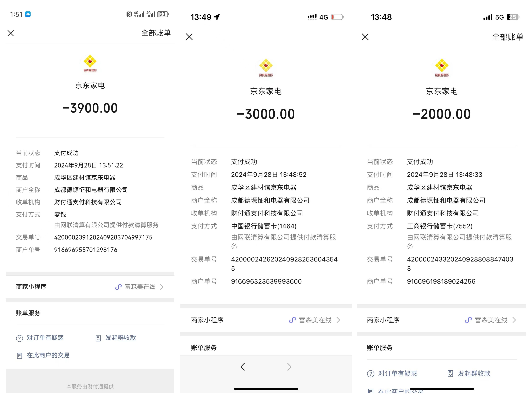Image resolution: width=532 pixels, height=399 pixels.
Task: Go back using the left arrow in middle screen
Action: 243,367
